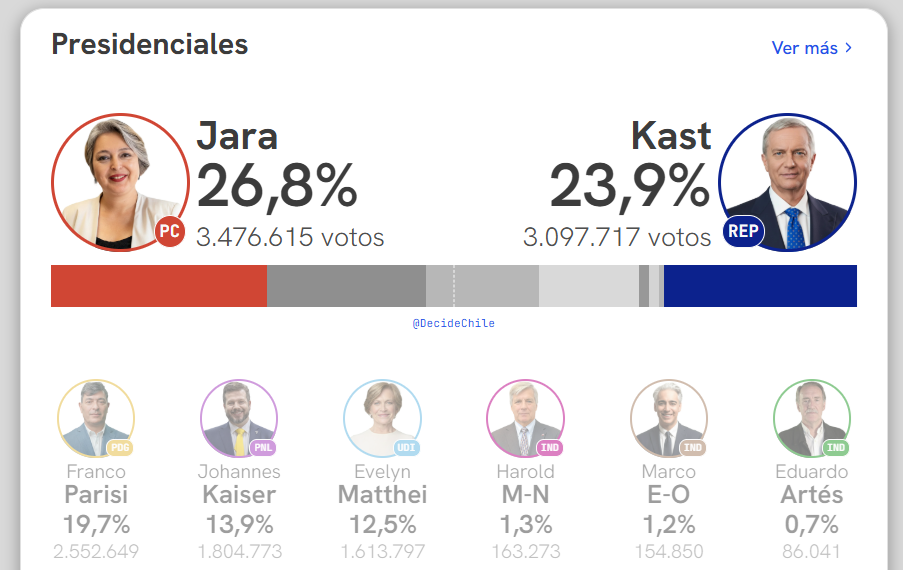Screen dimensions: 903x570
Task: Click the PDG badge on Parisi's photo
Action: click(120, 447)
